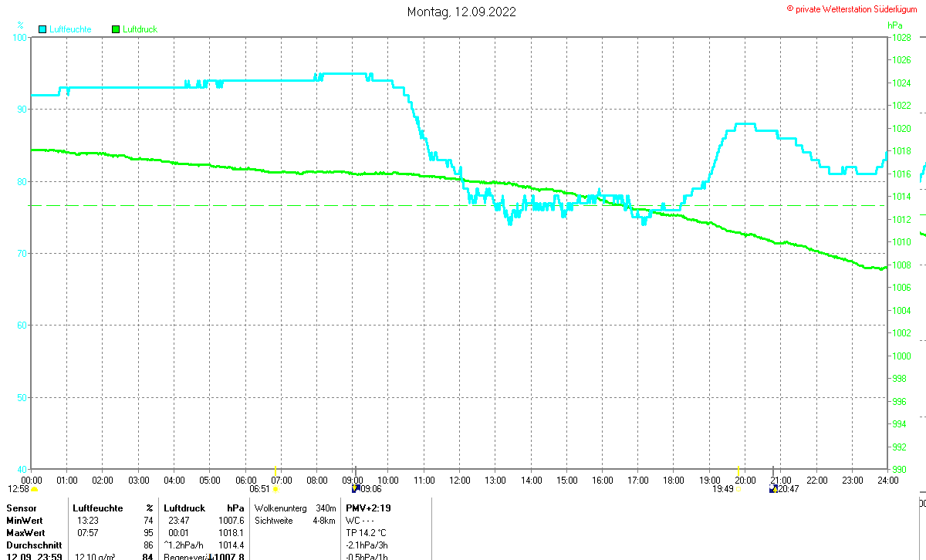This screenshot has height=560, width=926.
Task: Click the green Luftdruck legend swatch
Action: 116,29
